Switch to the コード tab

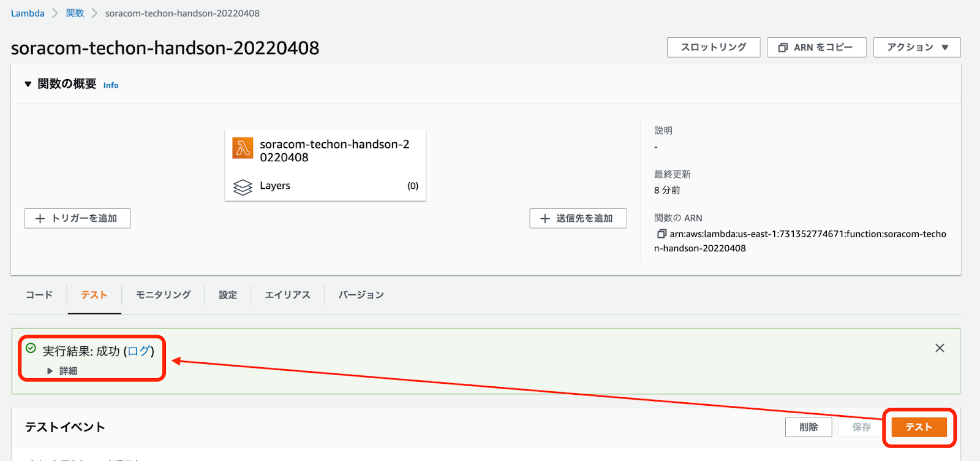click(x=39, y=295)
